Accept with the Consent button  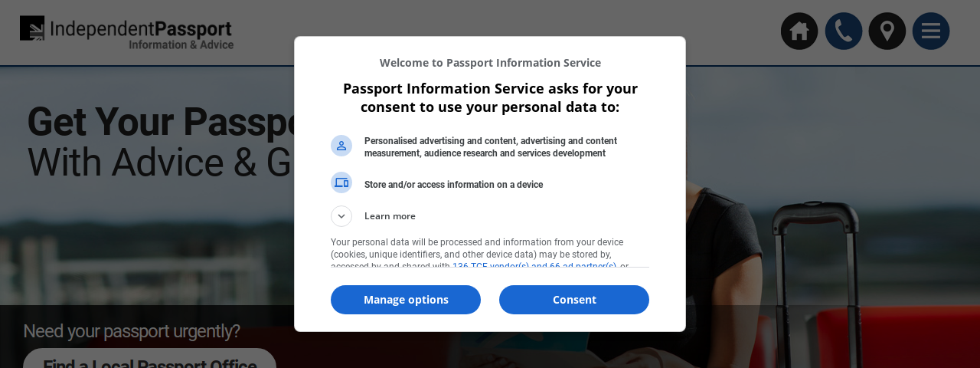[x=574, y=300]
